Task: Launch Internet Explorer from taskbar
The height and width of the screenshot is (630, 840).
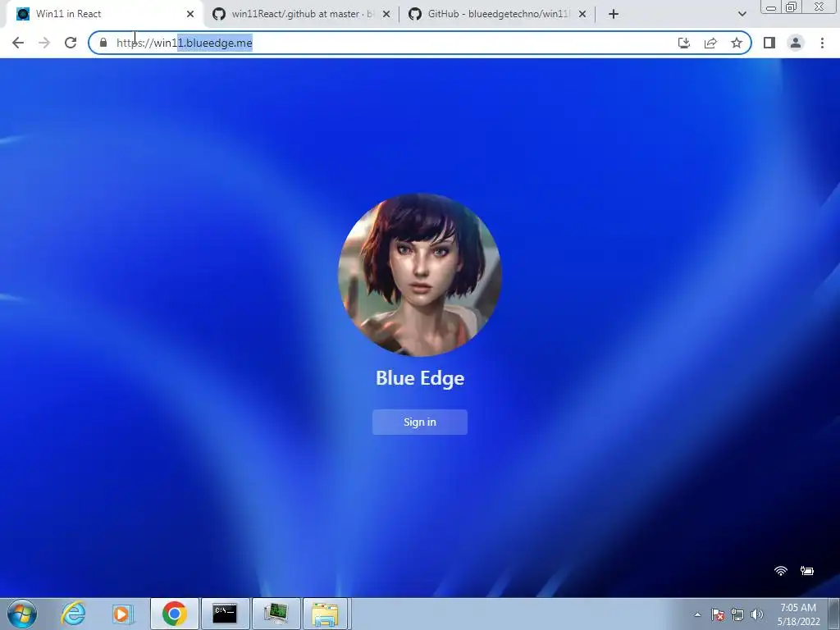Action: coord(73,614)
